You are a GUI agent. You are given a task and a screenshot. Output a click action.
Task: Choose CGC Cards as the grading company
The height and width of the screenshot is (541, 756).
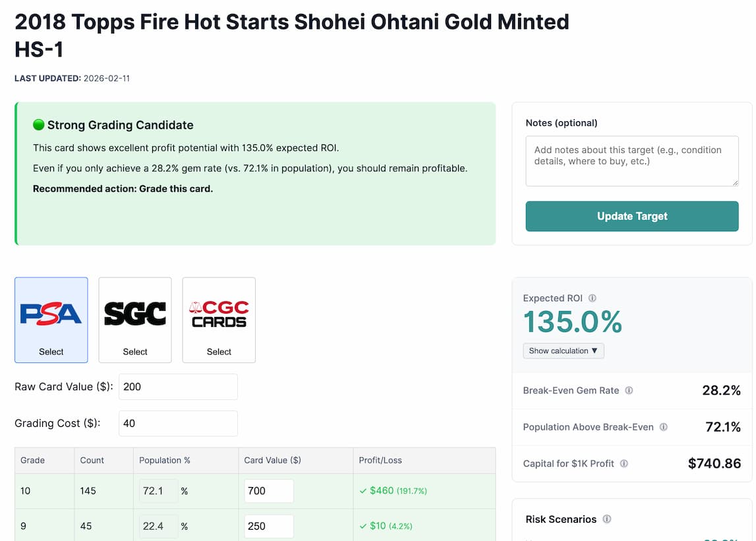point(218,351)
